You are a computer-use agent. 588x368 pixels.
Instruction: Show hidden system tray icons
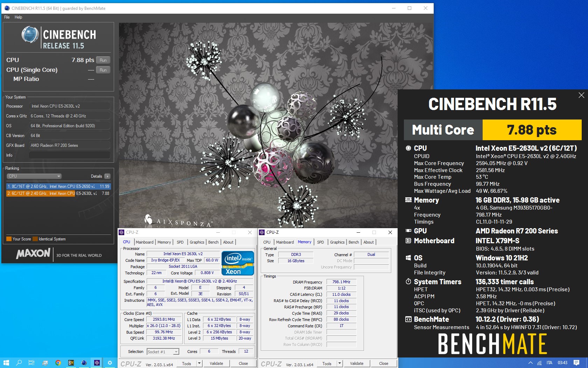[530, 363]
